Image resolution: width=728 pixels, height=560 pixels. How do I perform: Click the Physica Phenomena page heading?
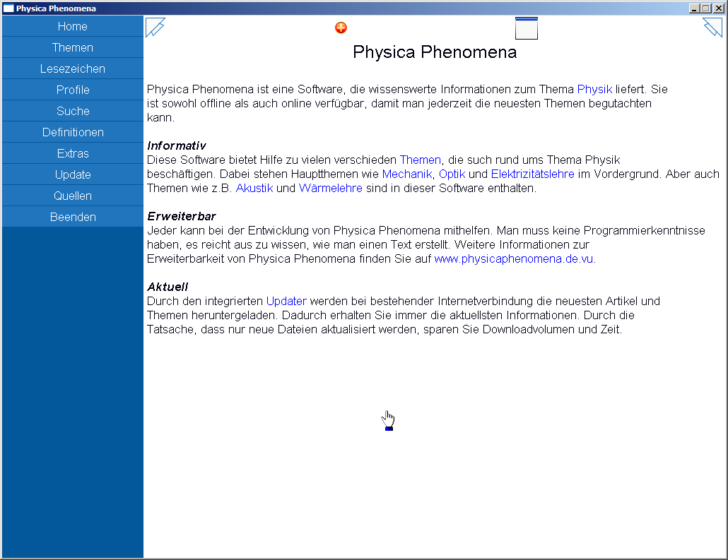[x=435, y=52]
